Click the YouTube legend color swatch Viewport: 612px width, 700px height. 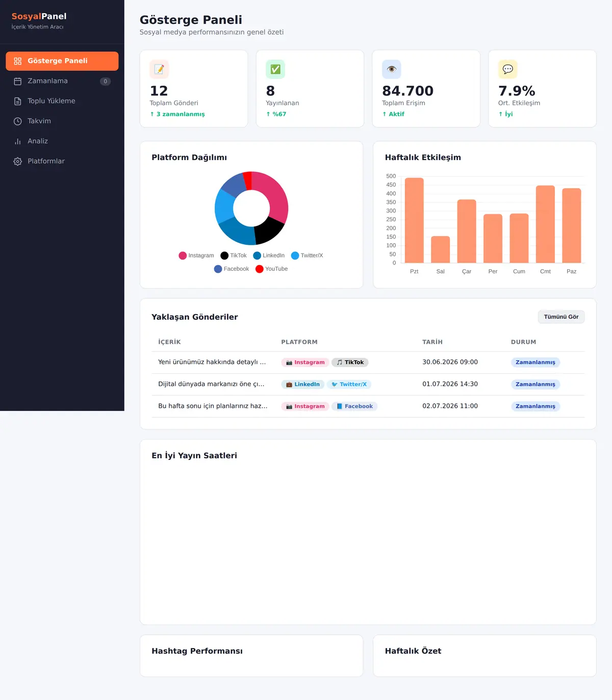pos(260,269)
